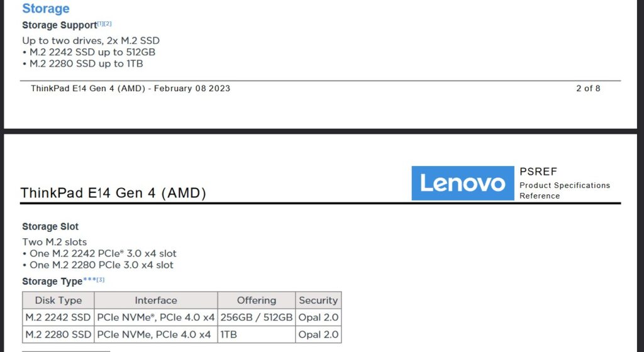Select the Disk Type column header
The width and height of the screenshot is (644, 352).
[x=58, y=300]
